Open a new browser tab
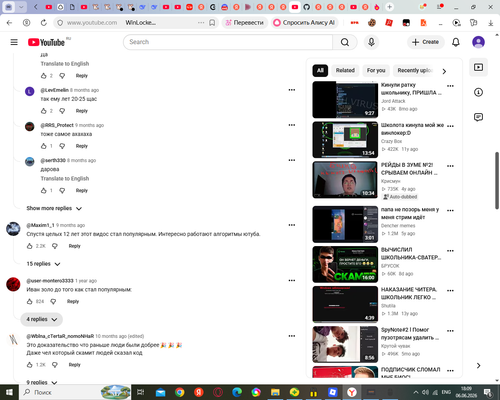500x400 pixels. click(x=389, y=7)
